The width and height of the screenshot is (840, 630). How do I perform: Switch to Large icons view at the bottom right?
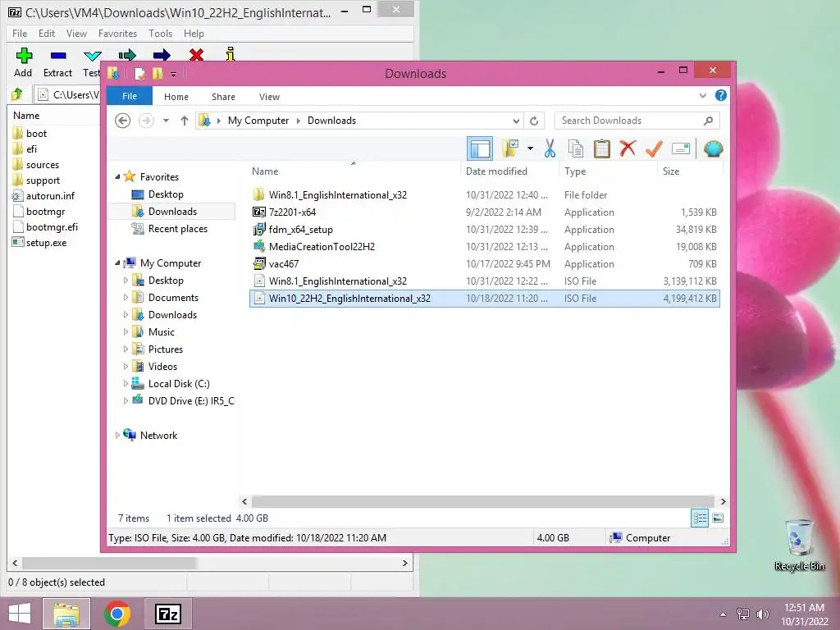[x=718, y=518]
